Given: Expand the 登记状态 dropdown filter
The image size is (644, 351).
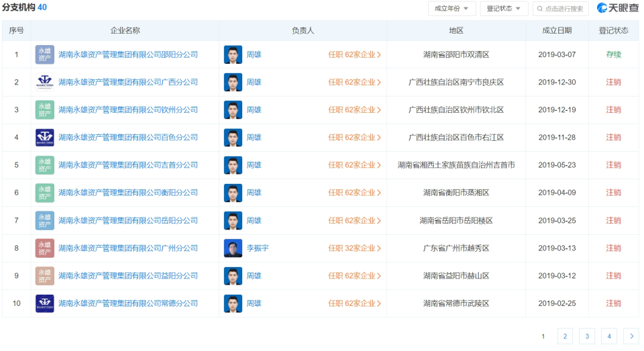Looking at the screenshot, I should [x=504, y=9].
